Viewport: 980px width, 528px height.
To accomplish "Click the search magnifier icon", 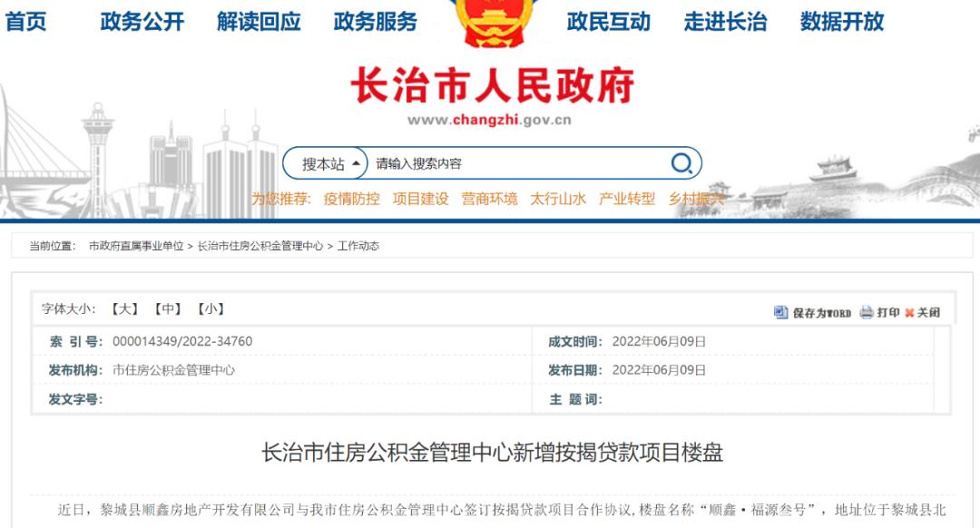I will [680, 163].
